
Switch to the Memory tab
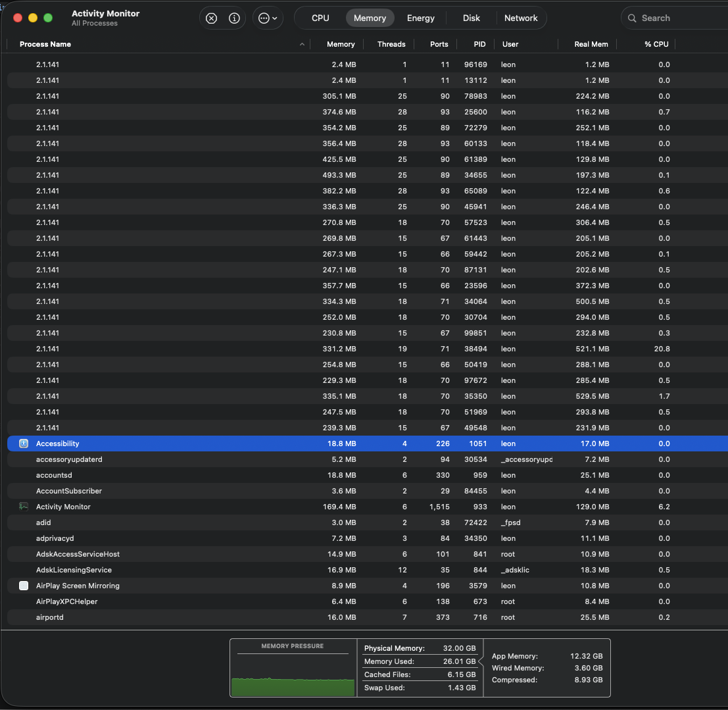coord(370,18)
